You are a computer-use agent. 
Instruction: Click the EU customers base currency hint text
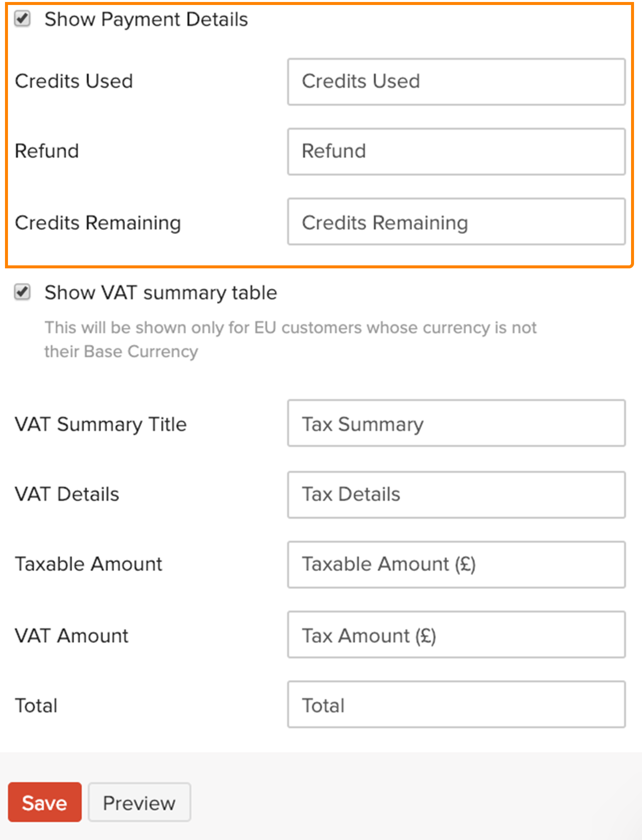point(290,339)
